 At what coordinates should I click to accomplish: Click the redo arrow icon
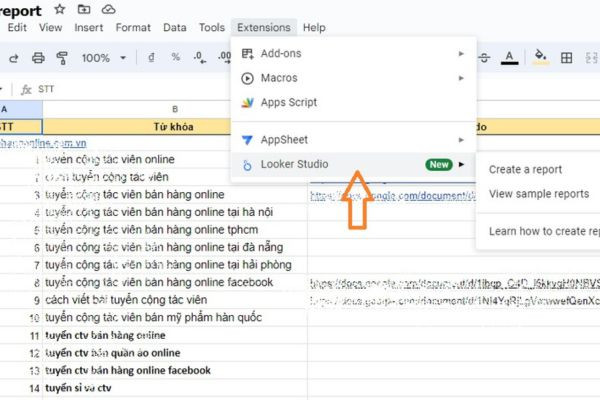point(14,58)
